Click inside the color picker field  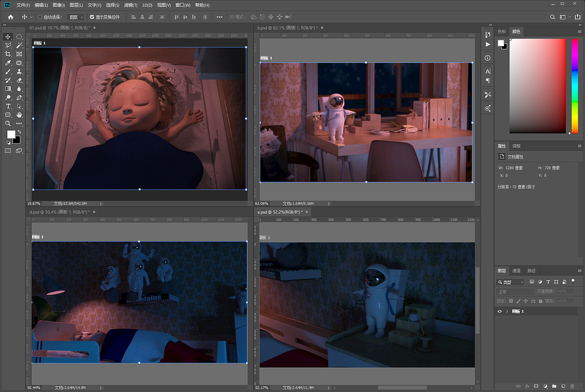pos(537,86)
